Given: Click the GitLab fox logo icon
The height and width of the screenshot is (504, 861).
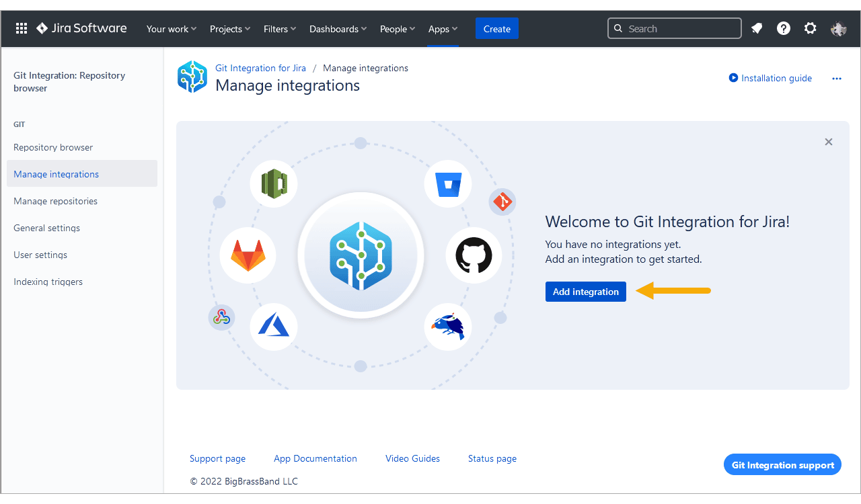Looking at the screenshot, I should click(x=248, y=255).
